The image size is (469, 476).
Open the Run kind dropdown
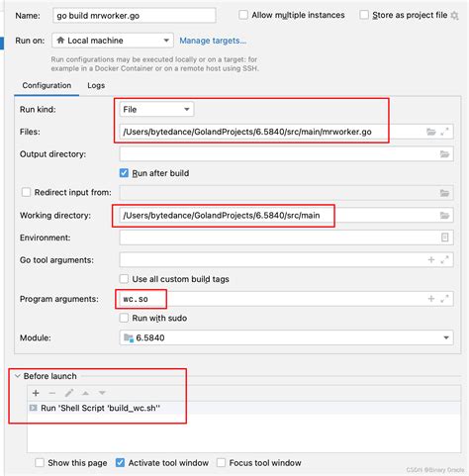pyautogui.click(x=156, y=109)
